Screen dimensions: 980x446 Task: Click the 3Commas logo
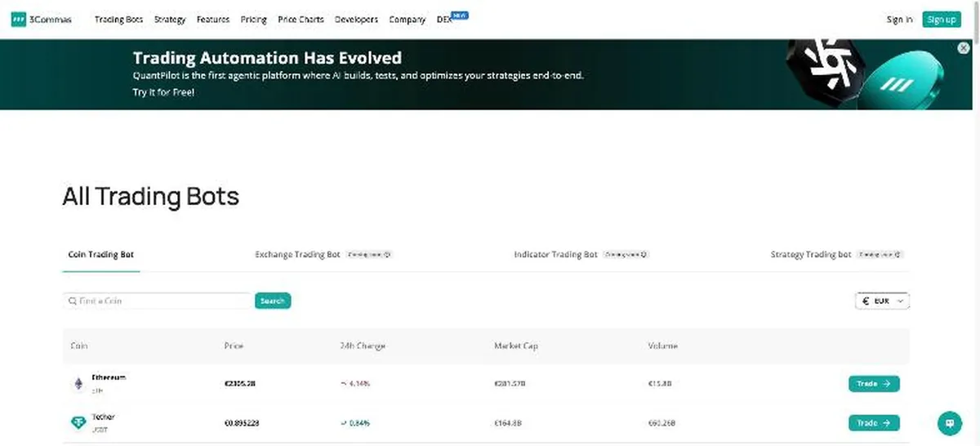tap(40, 19)
